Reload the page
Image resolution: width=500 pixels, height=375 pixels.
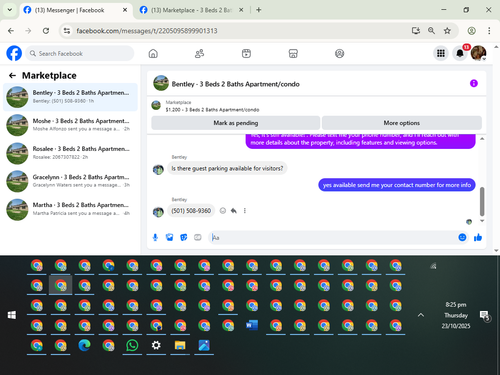coord(46,31)
